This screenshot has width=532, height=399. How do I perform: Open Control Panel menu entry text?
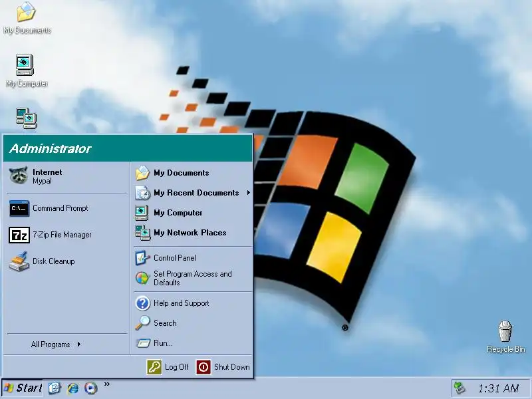point(175,258)
